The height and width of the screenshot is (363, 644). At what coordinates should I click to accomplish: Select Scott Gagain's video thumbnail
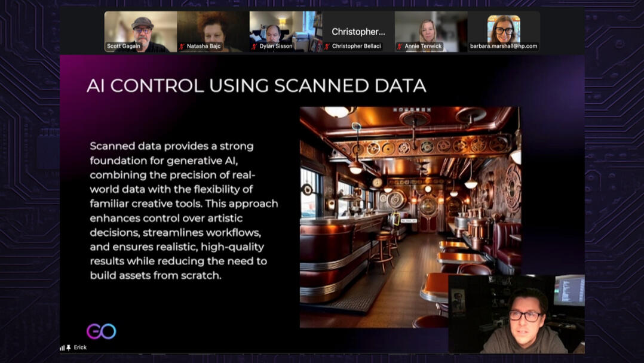pos(140,31)
